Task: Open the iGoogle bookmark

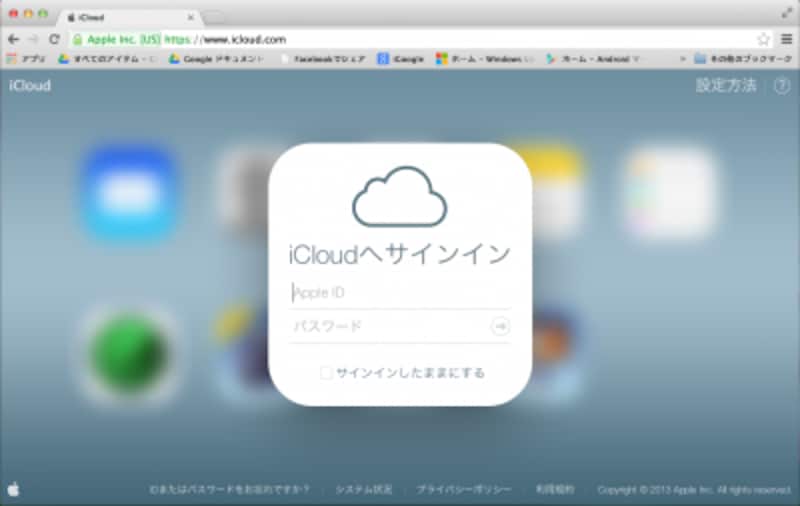Action: 401,59
